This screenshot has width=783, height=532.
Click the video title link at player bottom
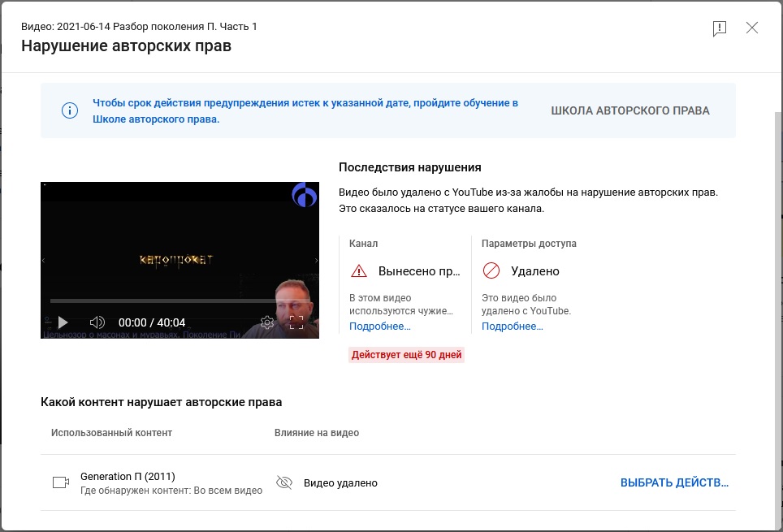tap(142, 334)
